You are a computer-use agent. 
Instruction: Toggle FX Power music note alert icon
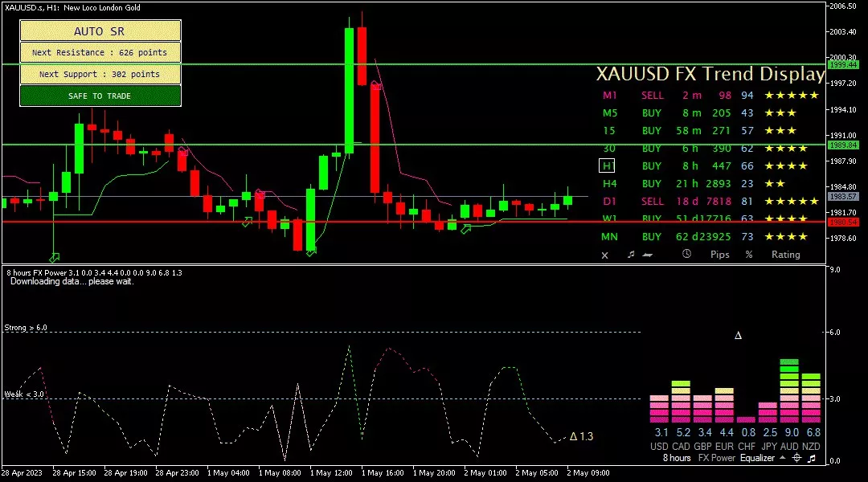click(812, 458)
